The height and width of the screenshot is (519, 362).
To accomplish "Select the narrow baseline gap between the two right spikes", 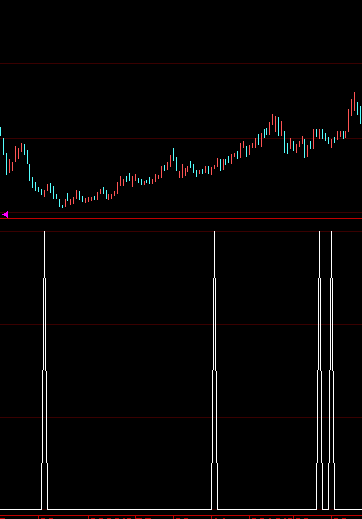I will (x=325, y=509).
